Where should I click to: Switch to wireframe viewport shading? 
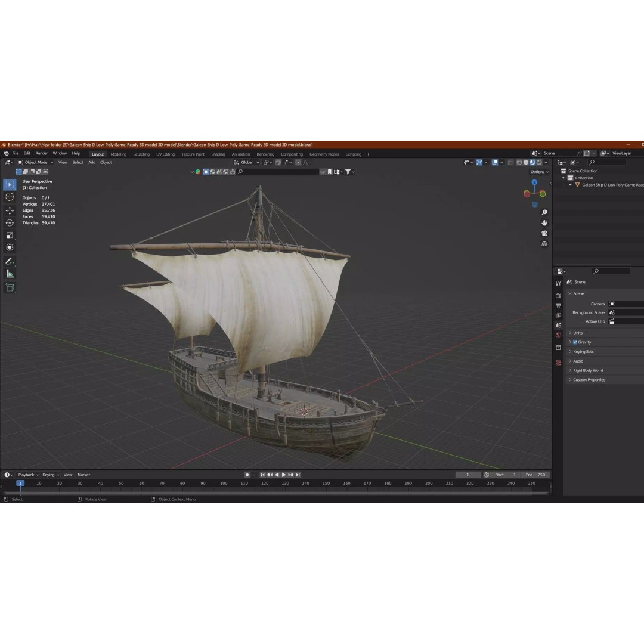519,162
